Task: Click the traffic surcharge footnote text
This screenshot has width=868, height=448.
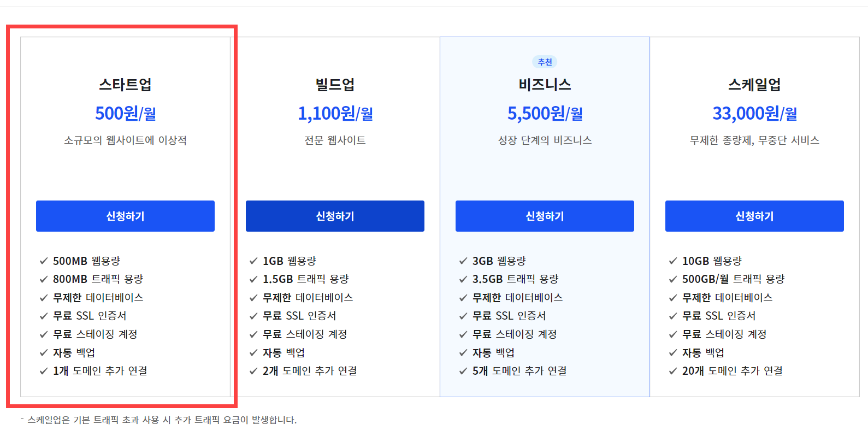Action: click(x=158, y=421)
